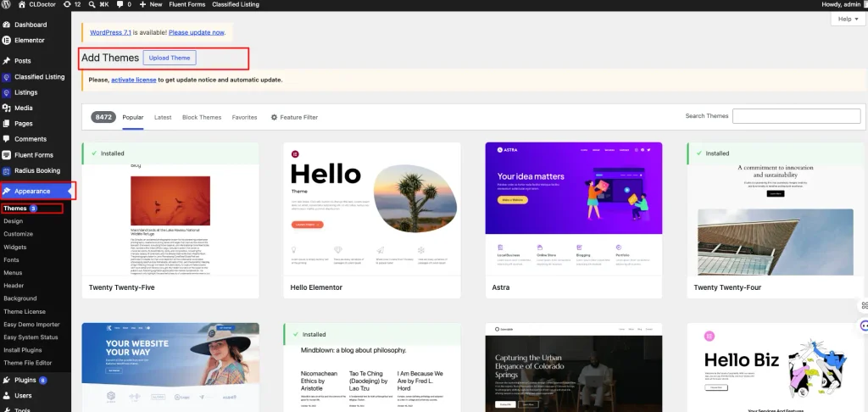The image size is (868, 412).
Task: Open the New menu in admin bar
Action: click(151, 4)
